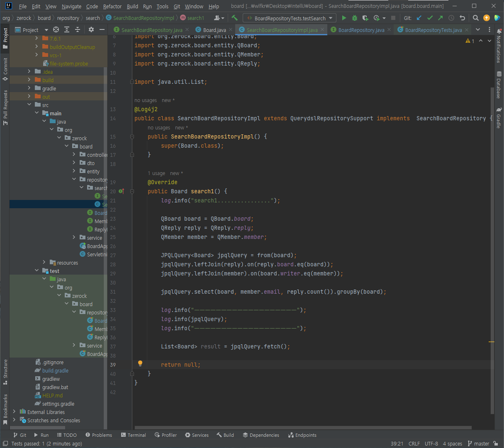Open Project panel gear options

pos(91,29)
